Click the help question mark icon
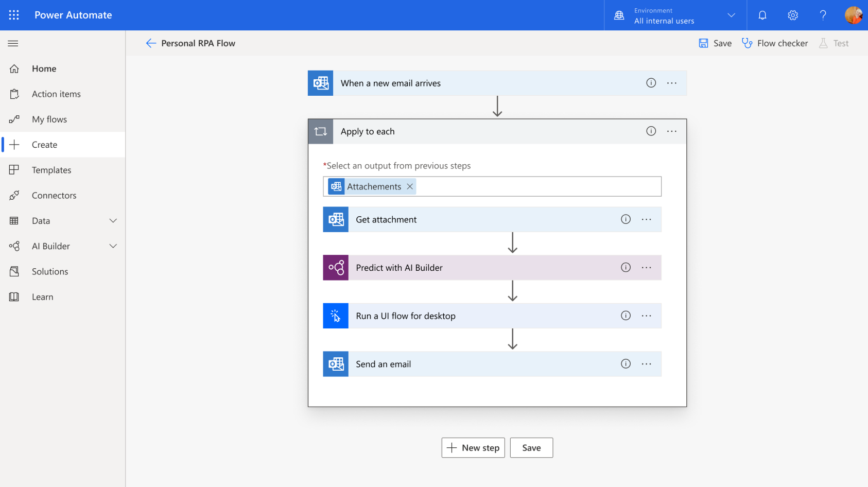 823,15
